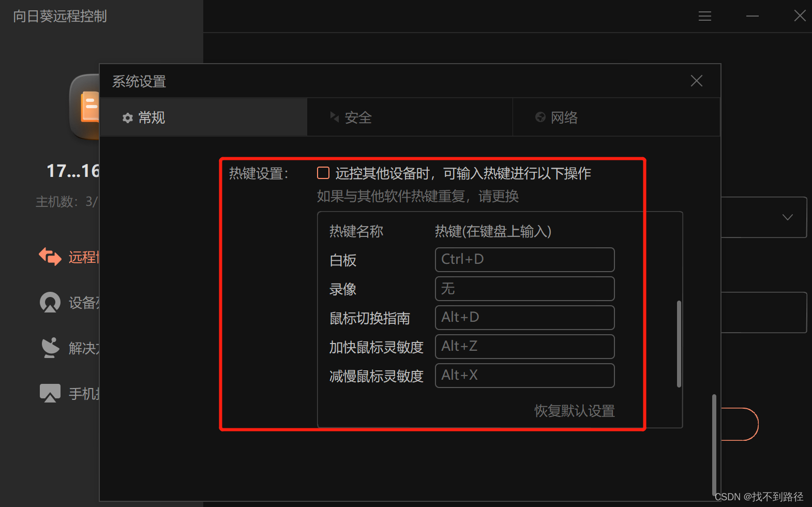Image resolution: width=812 pixels, height=507 pixels.
Task: Click the 白板 hotkey name label
Action: [343, 260]
